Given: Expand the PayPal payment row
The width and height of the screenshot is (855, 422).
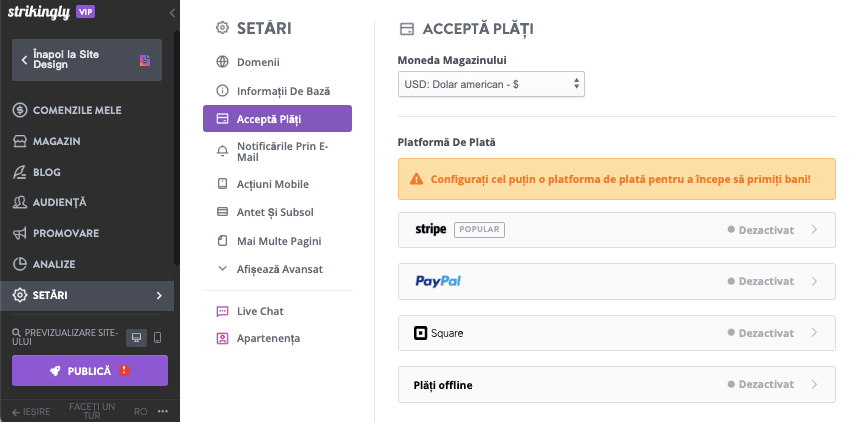Looking at the screenshot, I should [x=617, y=281].
